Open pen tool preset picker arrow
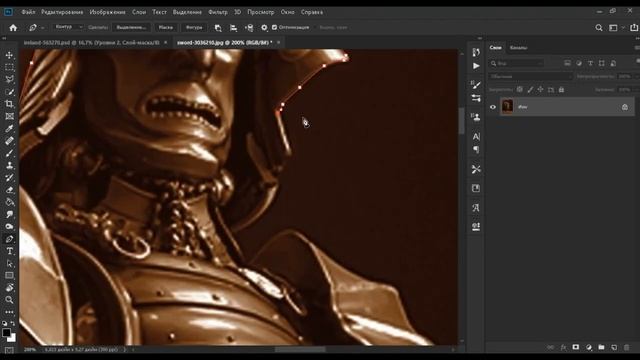 click(42, 28)
